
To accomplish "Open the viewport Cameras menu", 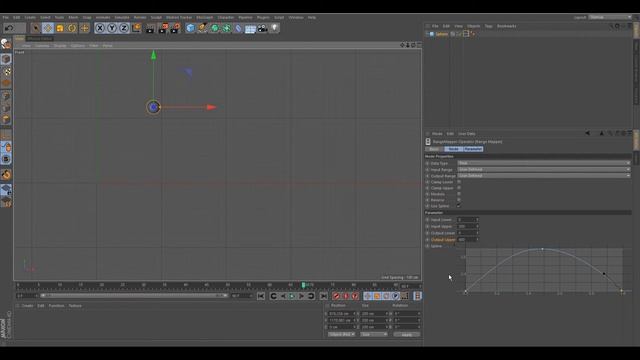I will [x=42, y=46].
